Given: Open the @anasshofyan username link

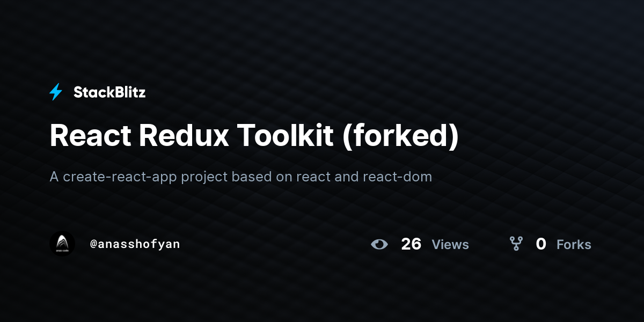Looking at the screenshot, I should (135, 244).
